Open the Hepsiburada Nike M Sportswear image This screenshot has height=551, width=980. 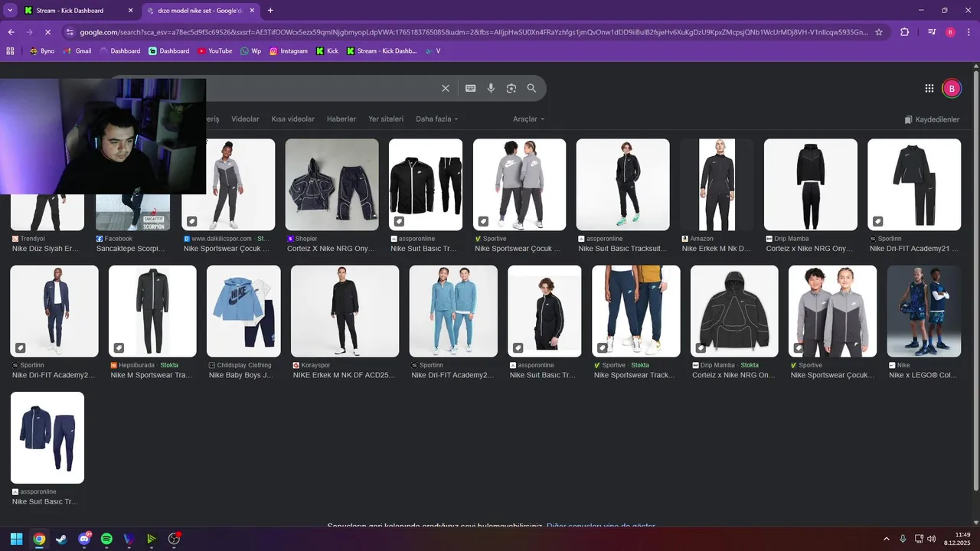point(152,311)
